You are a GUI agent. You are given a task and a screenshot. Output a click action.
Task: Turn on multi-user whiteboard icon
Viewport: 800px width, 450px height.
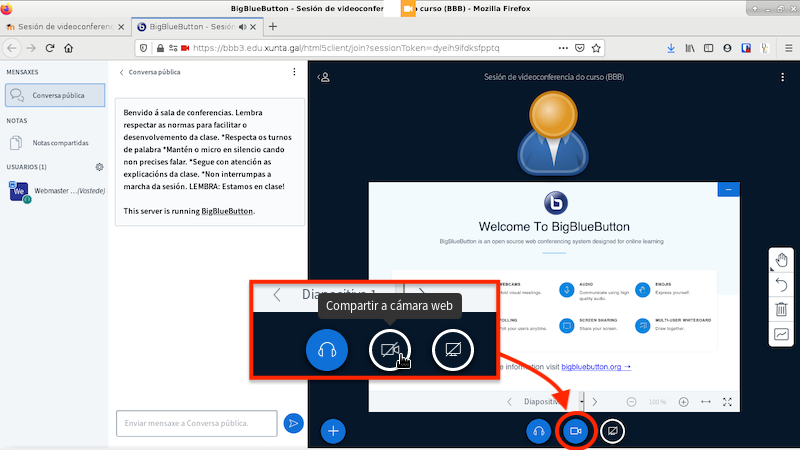click(x=781, y=334)
